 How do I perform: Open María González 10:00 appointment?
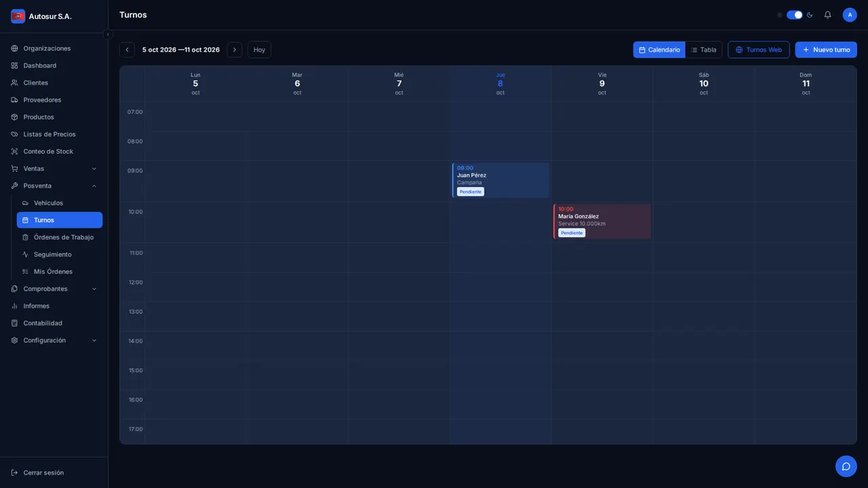(602, 222)
